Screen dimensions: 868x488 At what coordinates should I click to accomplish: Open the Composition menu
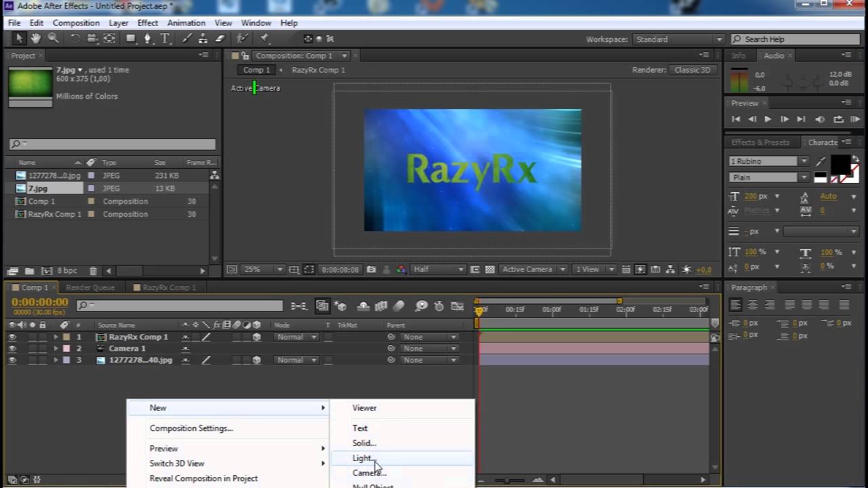pos(76,23)
